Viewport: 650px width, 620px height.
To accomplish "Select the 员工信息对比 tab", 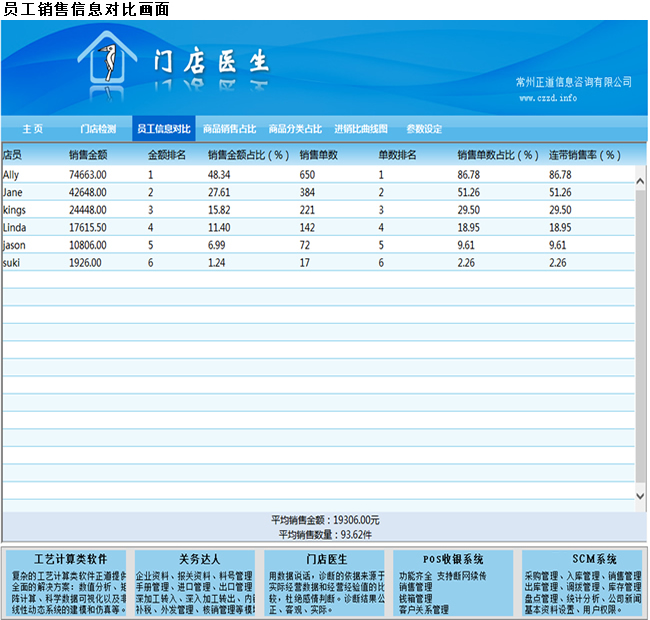I will click(x=164, y=129).
